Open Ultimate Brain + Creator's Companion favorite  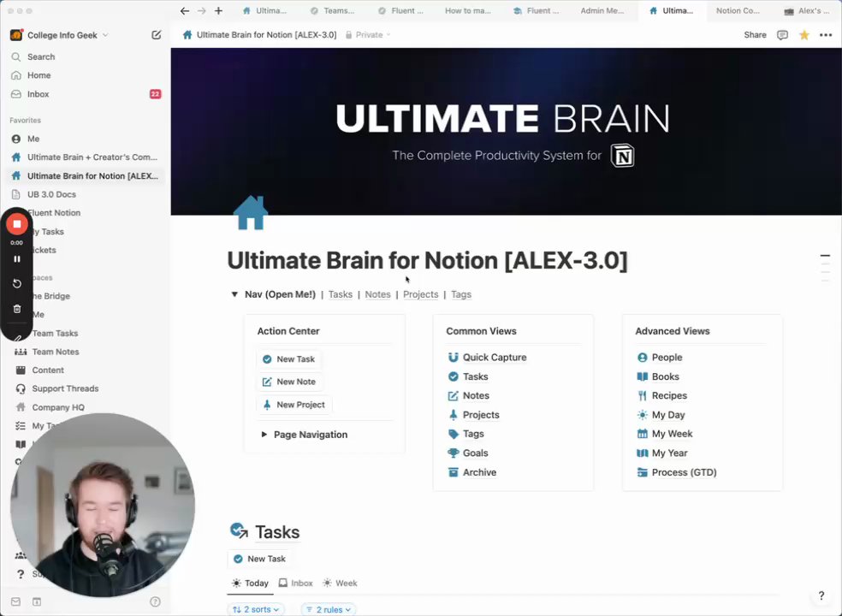click(x=86, y=157)
